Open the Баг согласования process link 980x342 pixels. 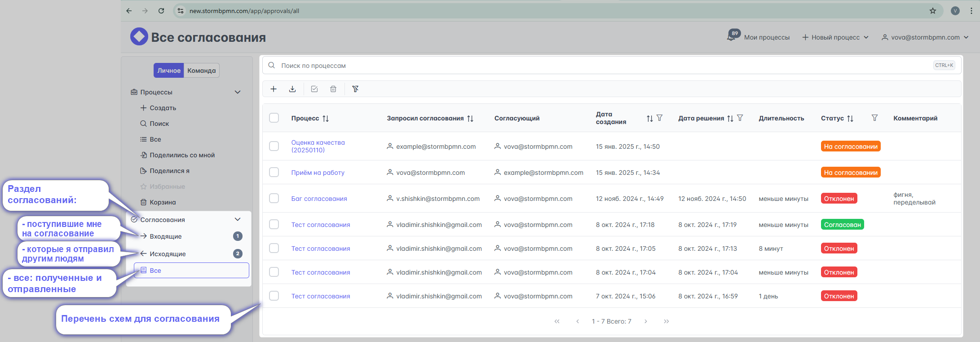click(x=319, y=199)
